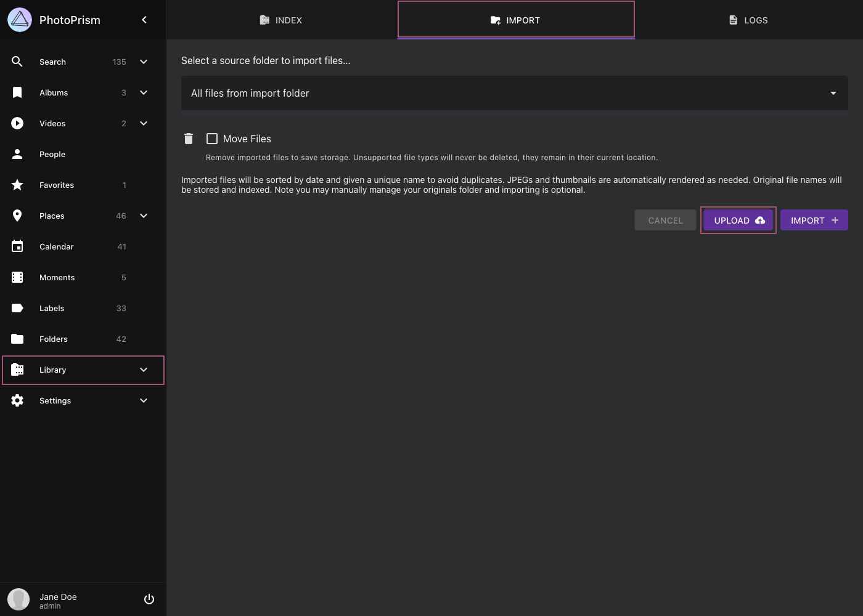Click the Moments icon
This screenshot has height=616, width=863.
pos(17,277)
